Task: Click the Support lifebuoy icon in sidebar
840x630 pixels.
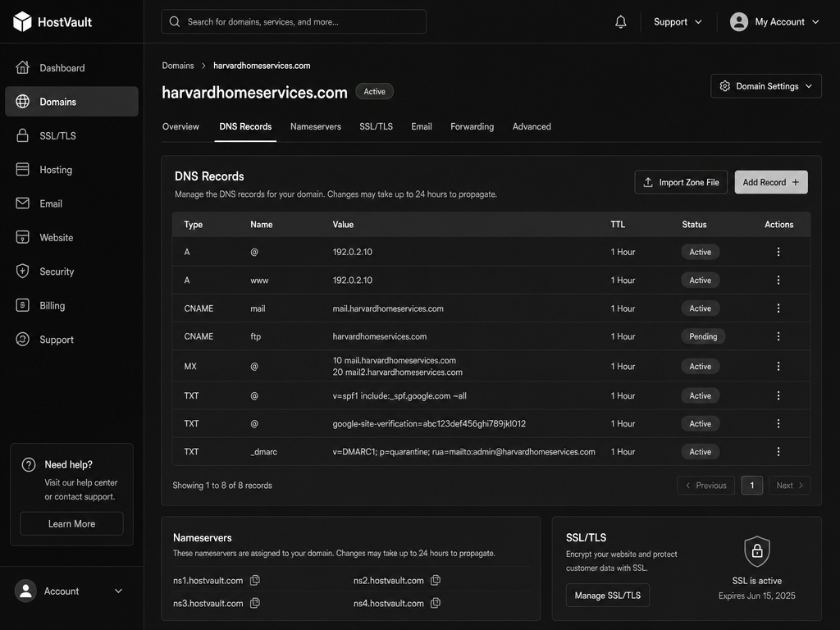Action: (22, 339)
